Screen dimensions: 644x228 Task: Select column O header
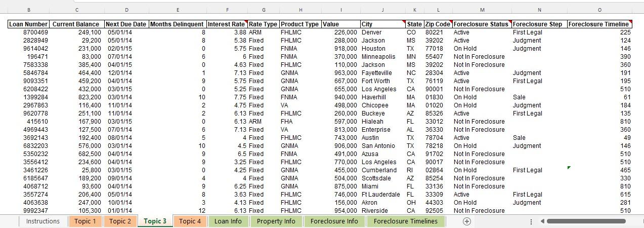(x=600, y=10)
